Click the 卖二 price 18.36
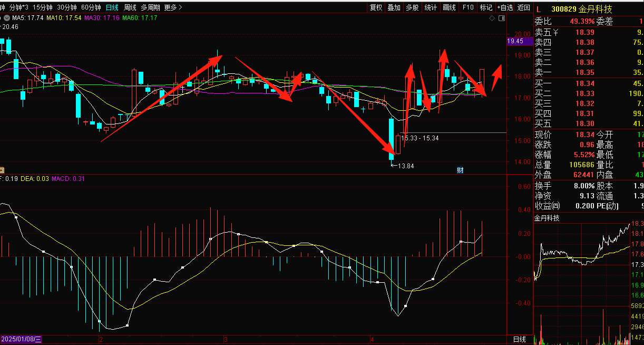 [x=584, y=62]
